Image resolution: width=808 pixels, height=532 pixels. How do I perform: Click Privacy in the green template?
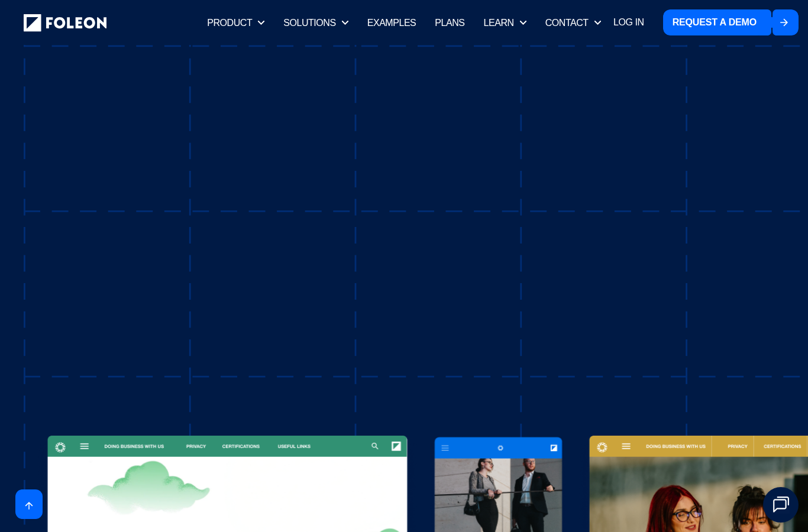(196, 446)
